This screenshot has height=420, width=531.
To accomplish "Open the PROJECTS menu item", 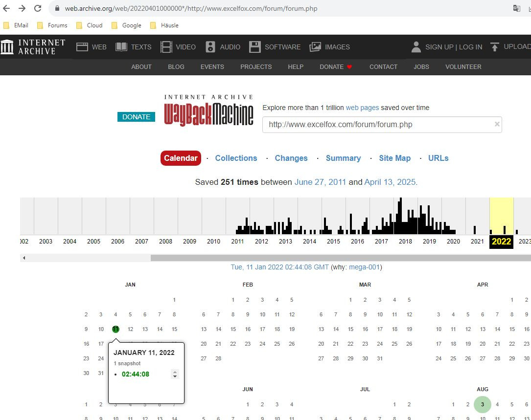I will (x=256, y=66).
